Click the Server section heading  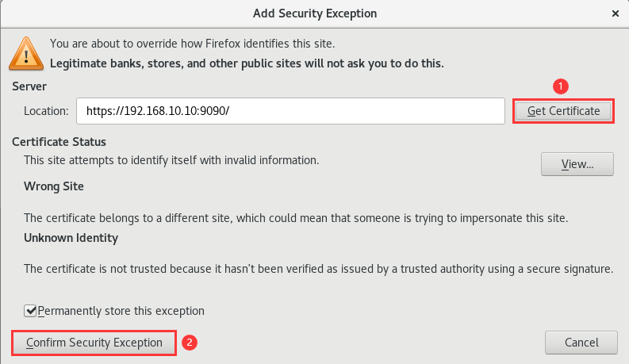(x=29, y=86)
